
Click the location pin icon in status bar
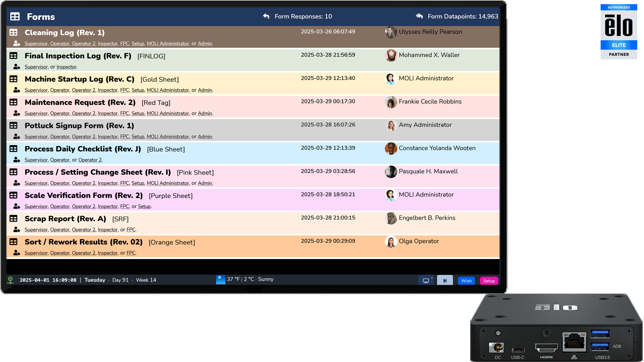tap(10, 280)
